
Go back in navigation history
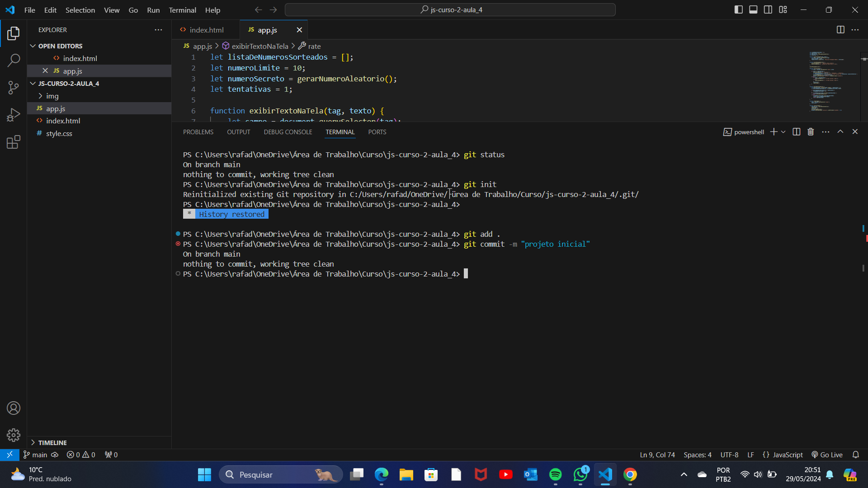click(258, 9)
